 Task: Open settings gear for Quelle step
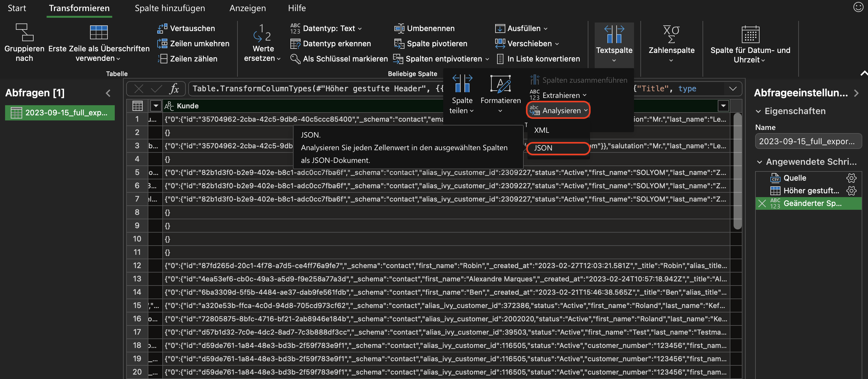[851, 178]
